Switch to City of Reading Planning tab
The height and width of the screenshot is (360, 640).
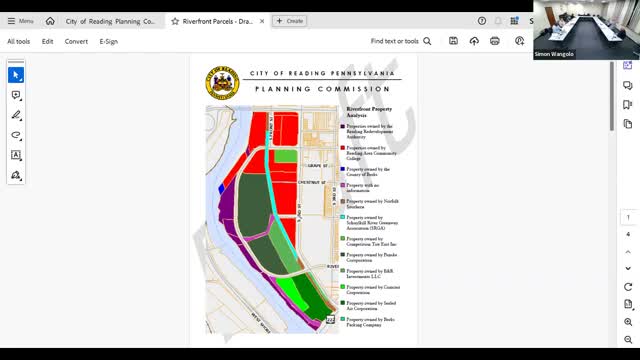coord(111,21)
